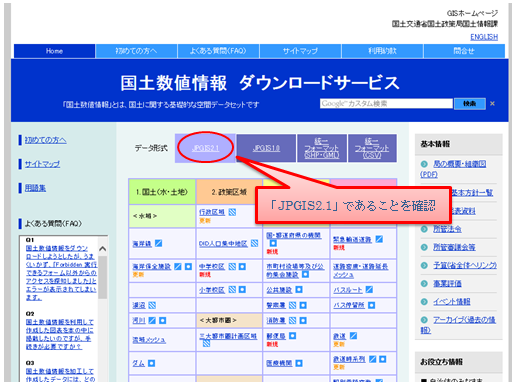
Task: Focus the Google カスタム検索 input field
Action: tap(386, 104)
